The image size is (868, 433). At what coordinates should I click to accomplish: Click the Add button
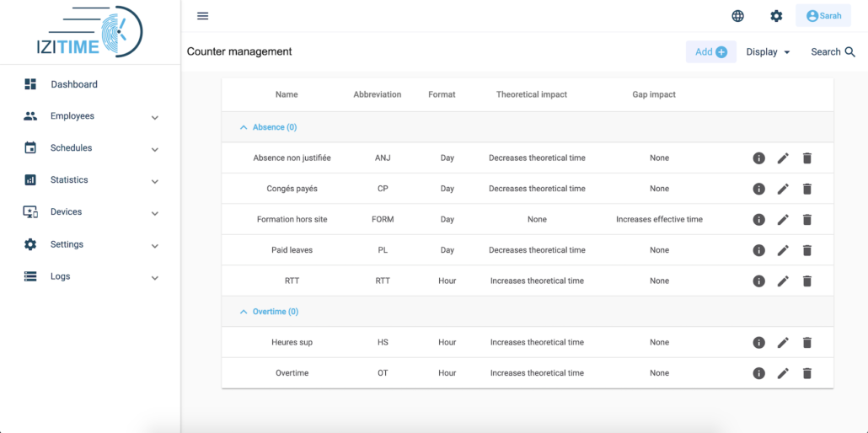[711, 52]
